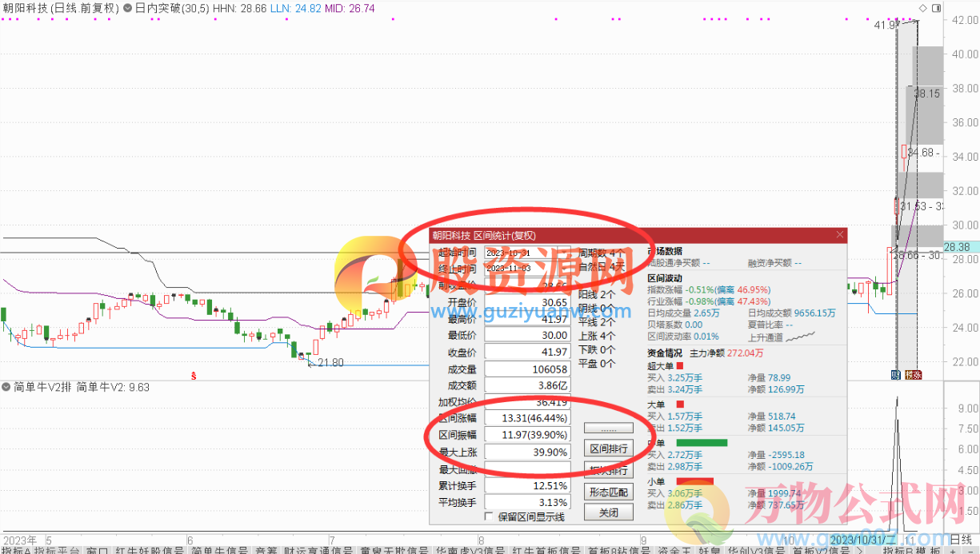Screen dimensions: 980x554
Task: Close the 区间统计 dialog with the X
Action: tap(840, 235)
